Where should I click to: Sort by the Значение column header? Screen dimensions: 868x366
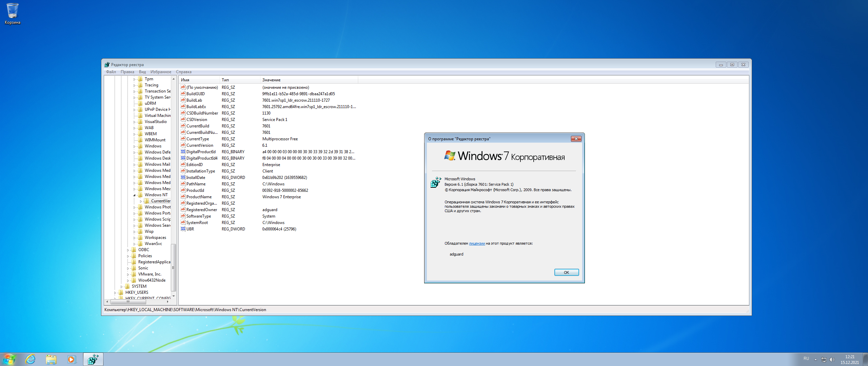309,80
